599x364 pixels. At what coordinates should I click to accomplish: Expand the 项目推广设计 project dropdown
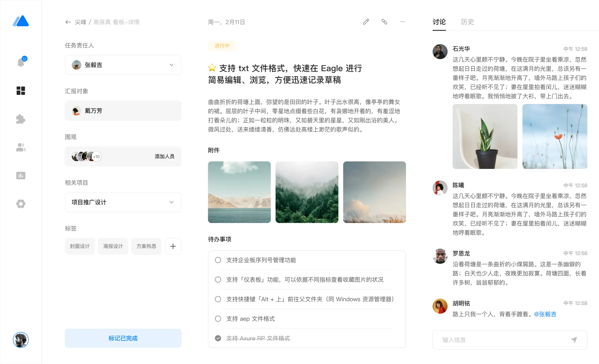[x=171, y=202]
